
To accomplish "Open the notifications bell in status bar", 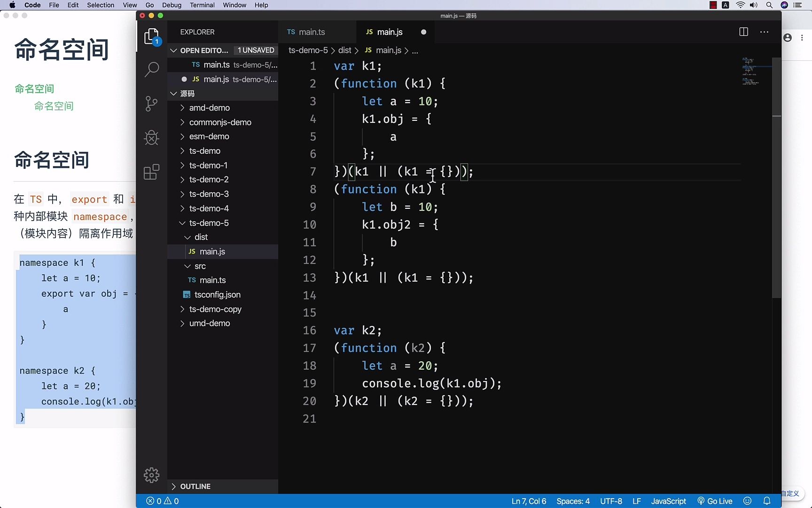I will [767, 501].
